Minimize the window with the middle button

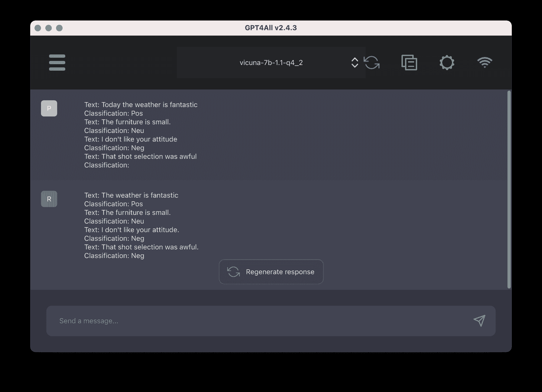click(49, 28)
